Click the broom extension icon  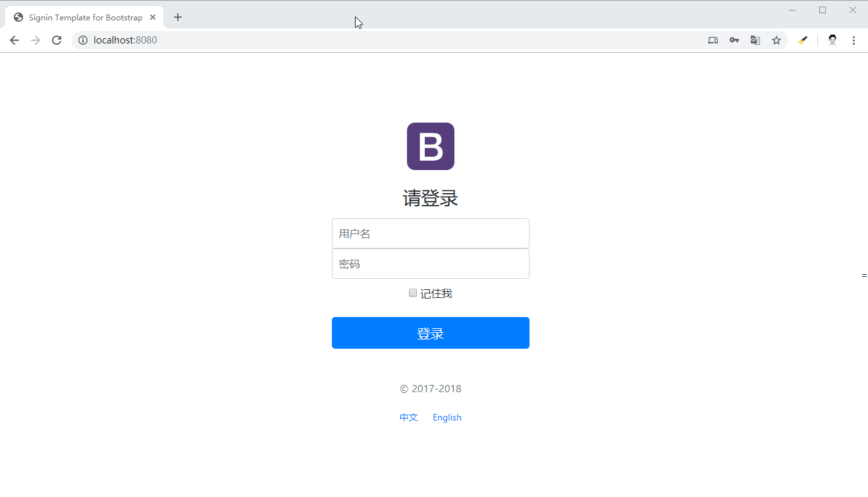(802, 40)
